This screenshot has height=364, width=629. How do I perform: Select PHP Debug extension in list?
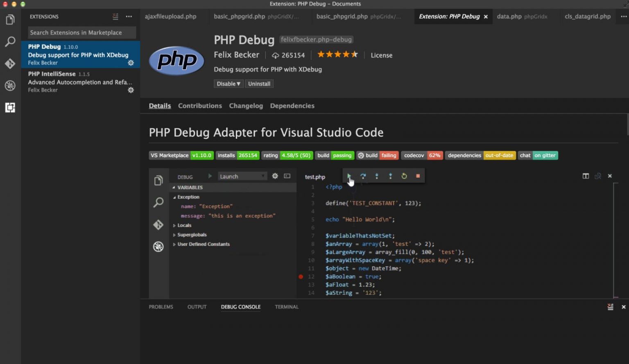pos(81,54)
